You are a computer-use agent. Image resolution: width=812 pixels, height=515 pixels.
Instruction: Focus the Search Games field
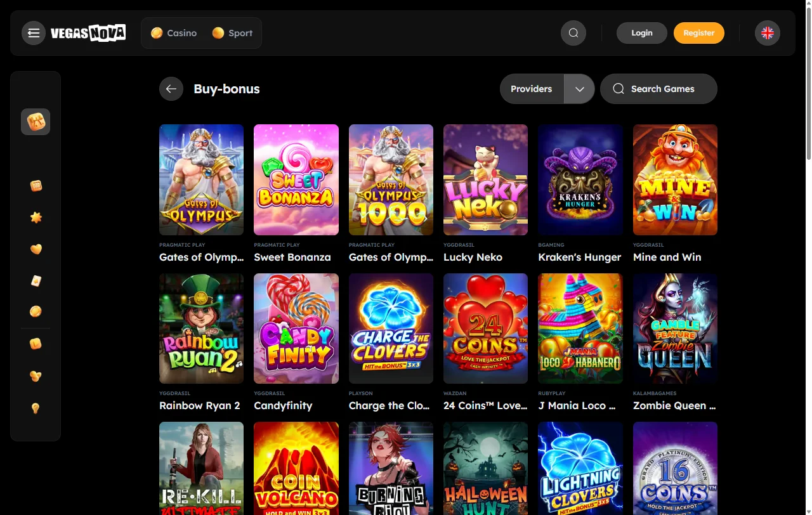tap(658, 89)
